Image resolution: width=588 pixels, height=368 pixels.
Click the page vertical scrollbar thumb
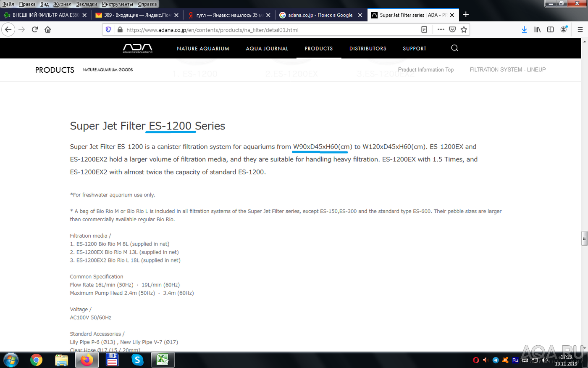[584, 238]
